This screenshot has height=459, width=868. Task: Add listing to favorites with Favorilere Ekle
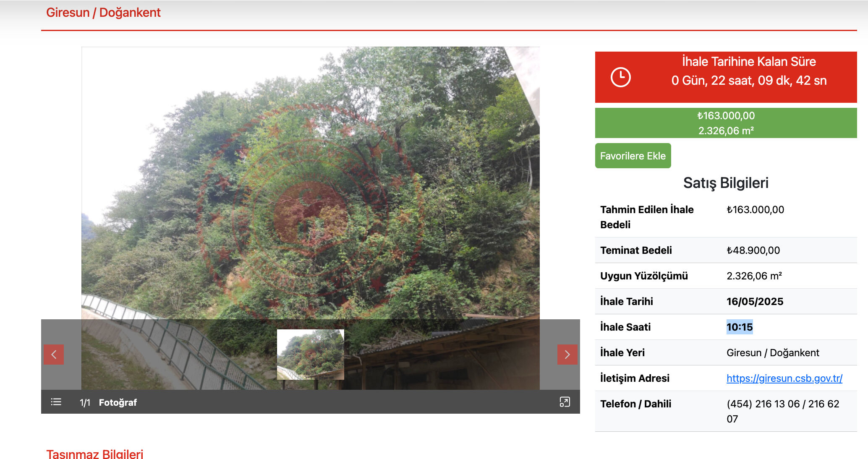(x=633, y=156)
